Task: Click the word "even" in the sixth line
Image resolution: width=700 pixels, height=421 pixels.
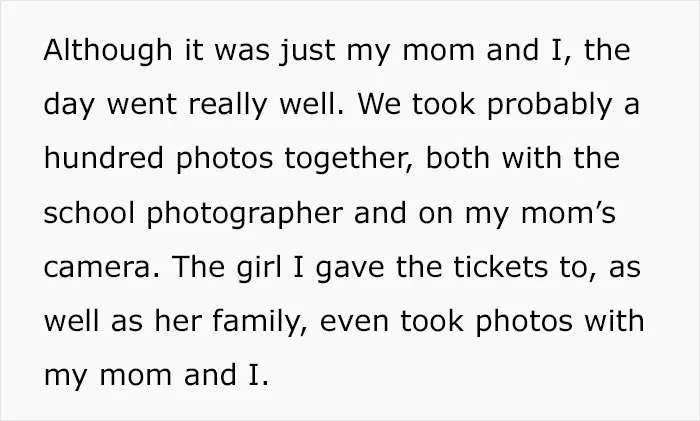Action: [x=354, y=322]
